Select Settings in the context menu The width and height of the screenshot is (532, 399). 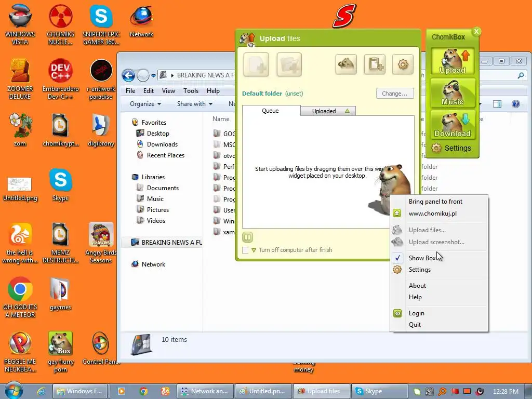coord(420,270)
